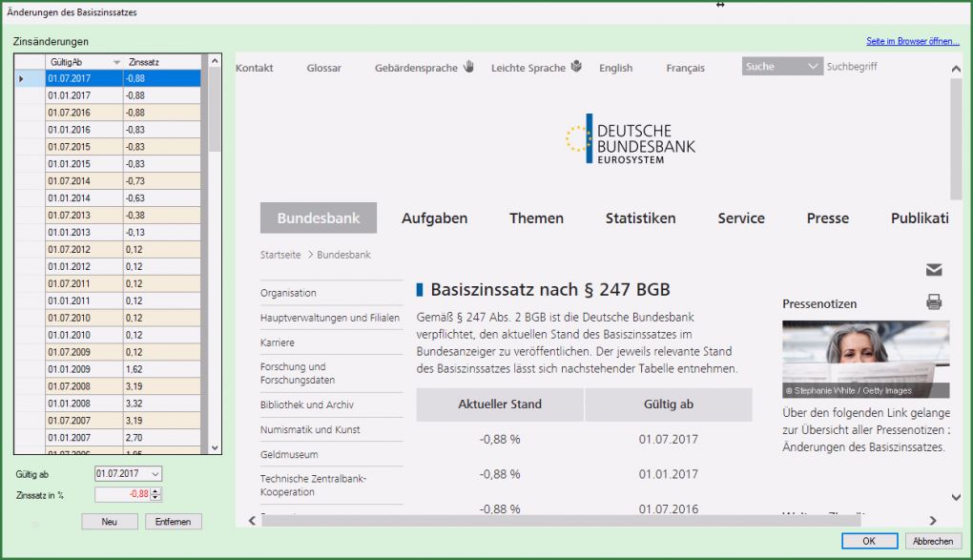This screenshot has height=560, width=973.
Task: Click the Zinssatz in % input field
Action: 122,494
